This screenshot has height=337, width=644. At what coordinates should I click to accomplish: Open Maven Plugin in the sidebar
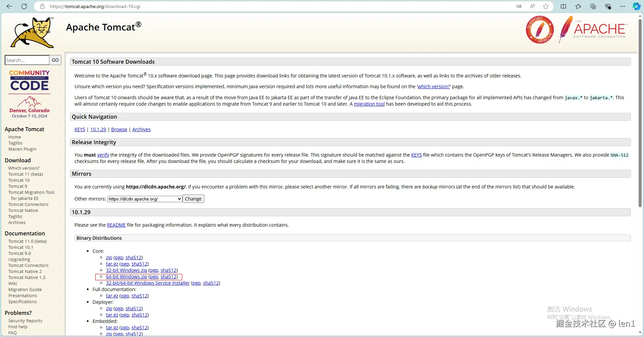pyautogui.click(x=22, y=149)
